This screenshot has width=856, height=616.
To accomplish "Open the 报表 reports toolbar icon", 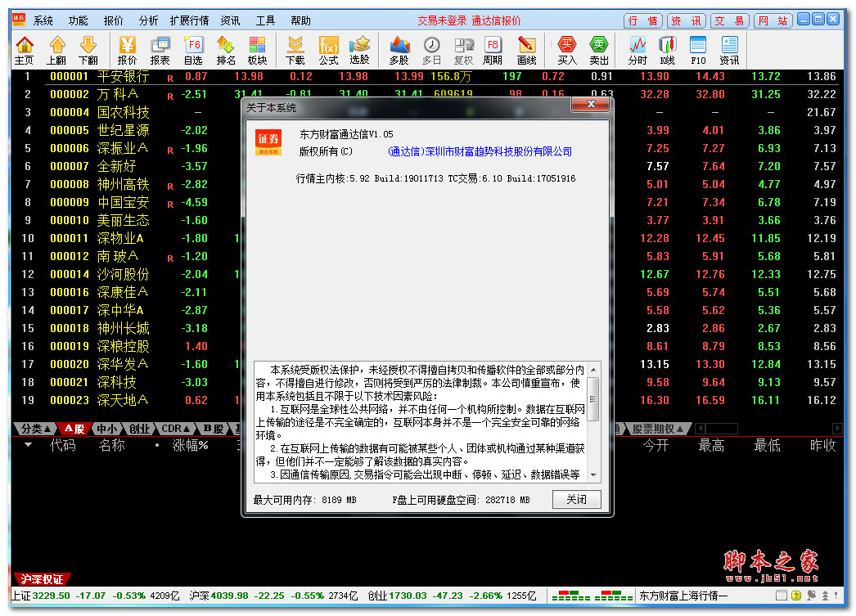I will pos(160,50).
